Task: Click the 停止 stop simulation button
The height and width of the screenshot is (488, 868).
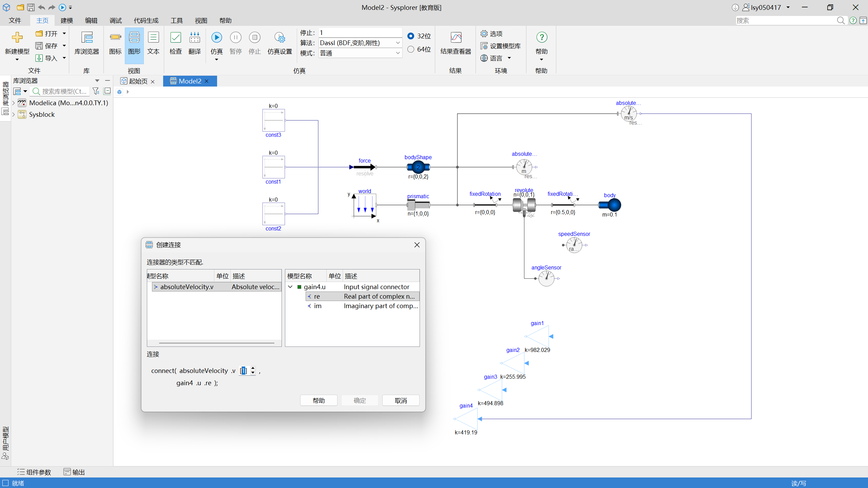Action: [x=255, y=43]
